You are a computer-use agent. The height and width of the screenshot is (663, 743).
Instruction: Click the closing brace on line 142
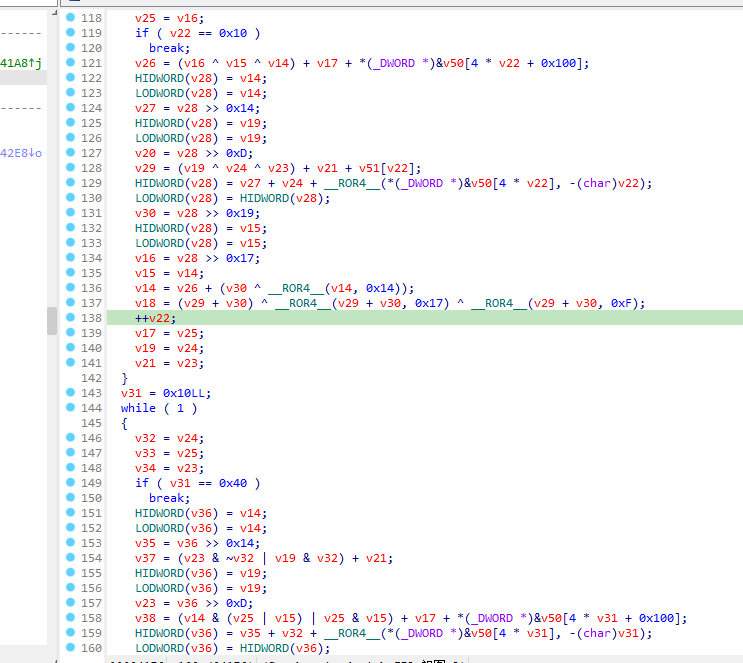pyautogui.click(x=125, y=378)
